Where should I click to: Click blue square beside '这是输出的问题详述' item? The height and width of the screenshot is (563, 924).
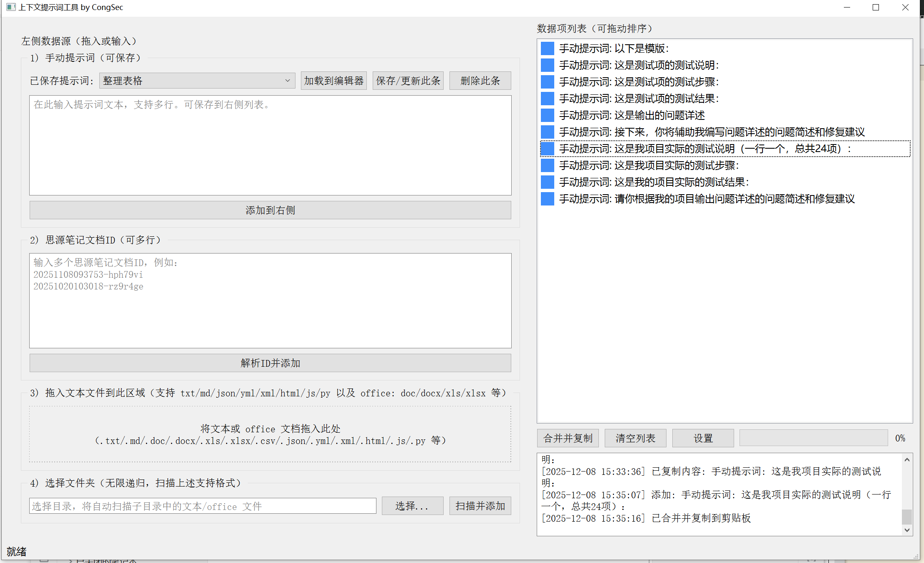pos(547,115)
